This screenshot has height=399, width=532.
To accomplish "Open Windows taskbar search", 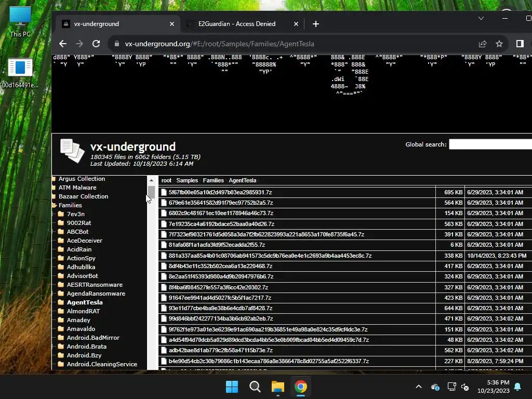I will tap(255, 387).
